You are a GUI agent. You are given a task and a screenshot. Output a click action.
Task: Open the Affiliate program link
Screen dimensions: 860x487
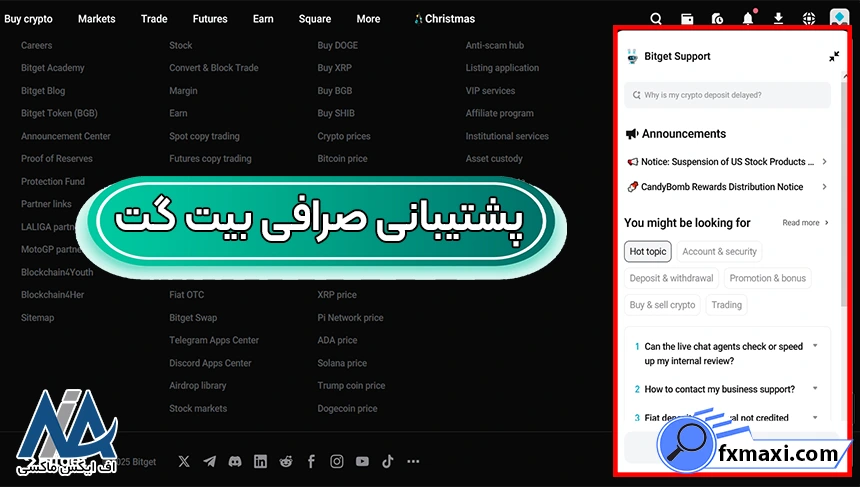click(x=500, y=113)
